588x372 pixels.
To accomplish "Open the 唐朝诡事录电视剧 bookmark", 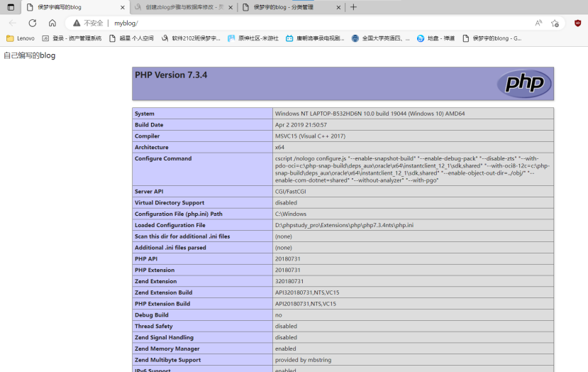I will point(315,38).
